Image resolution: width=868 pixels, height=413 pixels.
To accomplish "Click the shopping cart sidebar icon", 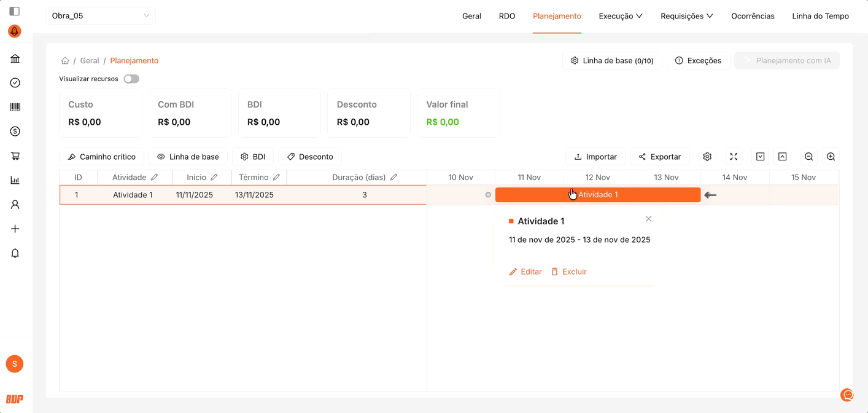I will click(15, 156).
